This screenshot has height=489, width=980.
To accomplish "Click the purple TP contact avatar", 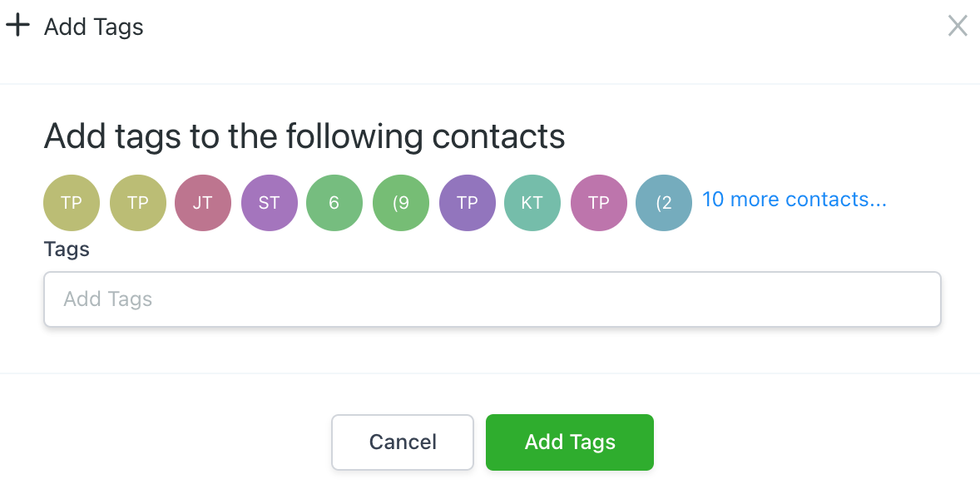I will 467,202.
